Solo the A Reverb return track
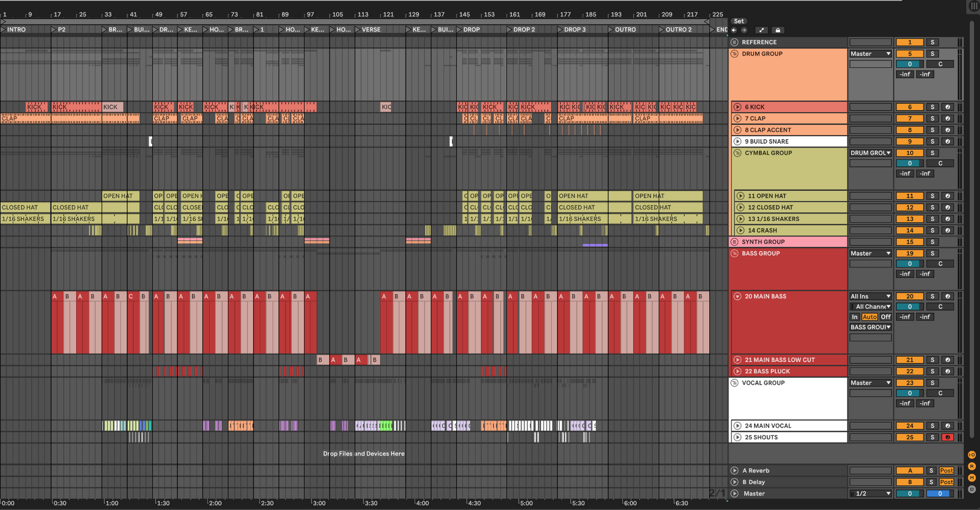This screenshot has width=980, height=510. coord(932,470)
